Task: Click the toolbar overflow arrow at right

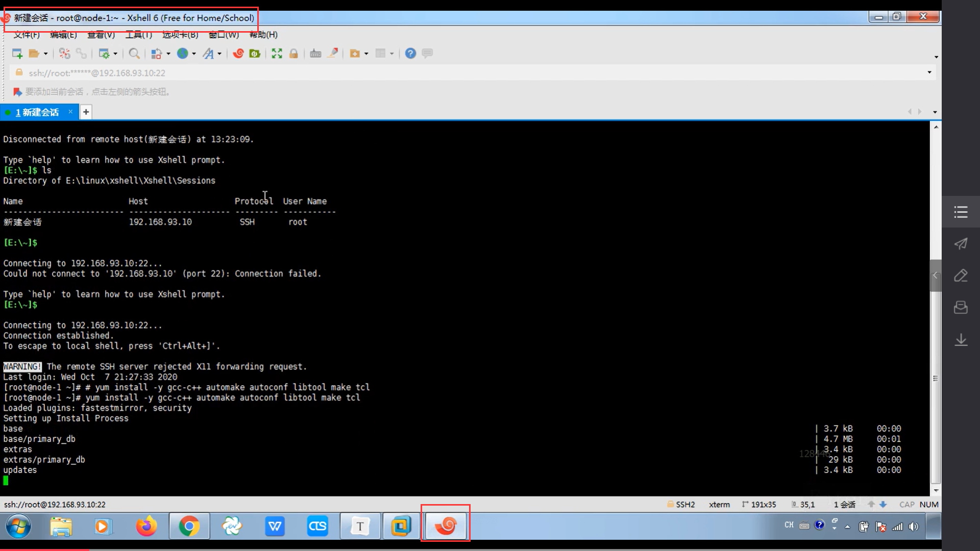Action: tap(936, 57)
